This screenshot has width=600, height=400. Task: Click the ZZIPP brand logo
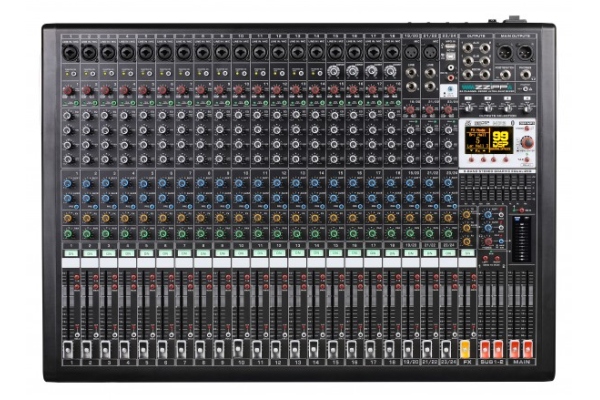(487, 87)
